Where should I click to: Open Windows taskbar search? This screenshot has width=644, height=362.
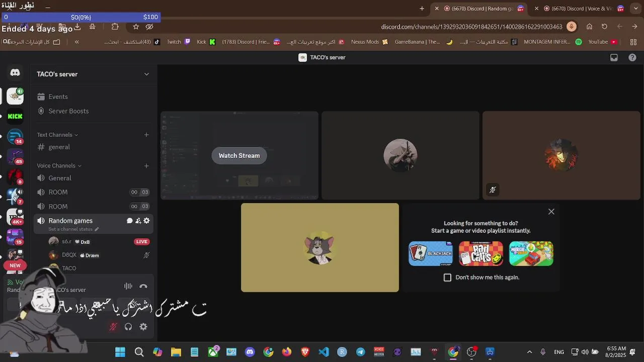tap(139, 352)
